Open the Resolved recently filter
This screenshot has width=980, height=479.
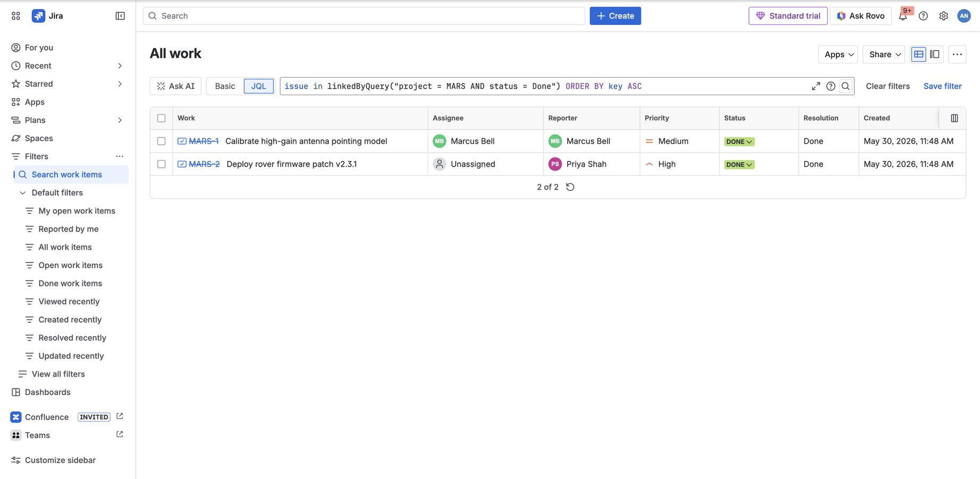coord(72,337)
